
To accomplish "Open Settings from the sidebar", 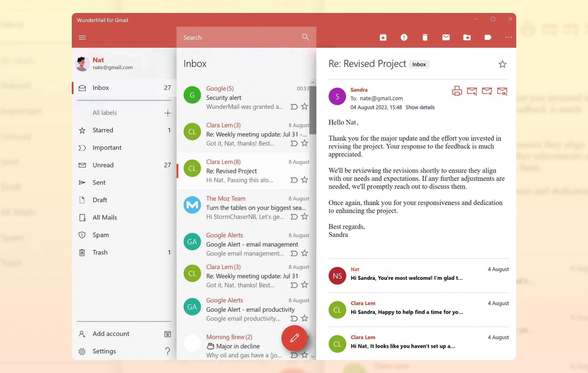I will pos(104,351).
